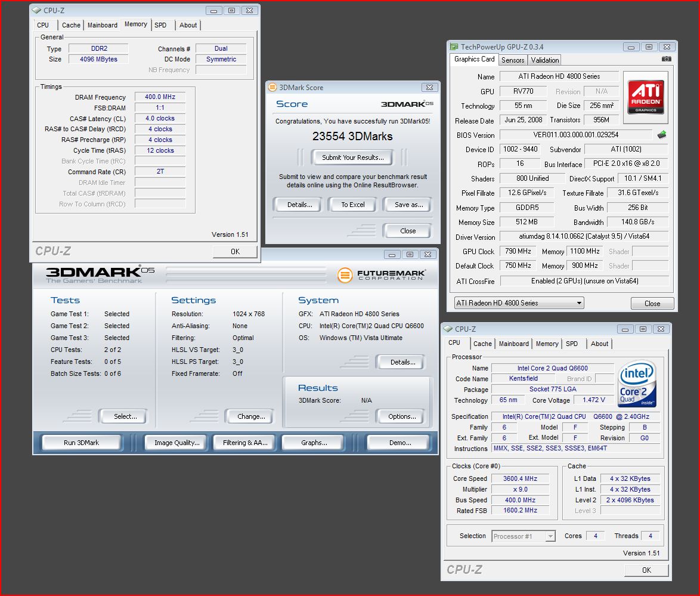Open the Mainboard tab in memory CPU-Z
The height and width of the screenshot is (596, 700).
tap(102, 25)
